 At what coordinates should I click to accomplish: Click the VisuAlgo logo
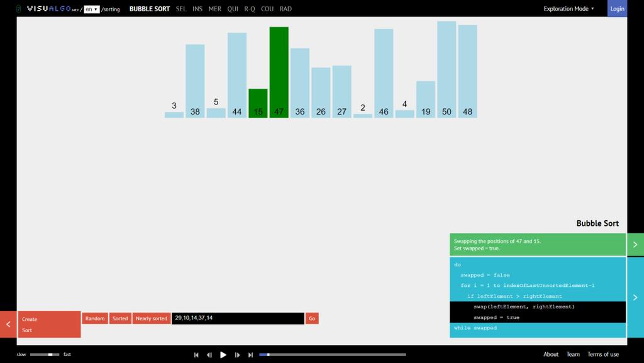pos(53,9)
